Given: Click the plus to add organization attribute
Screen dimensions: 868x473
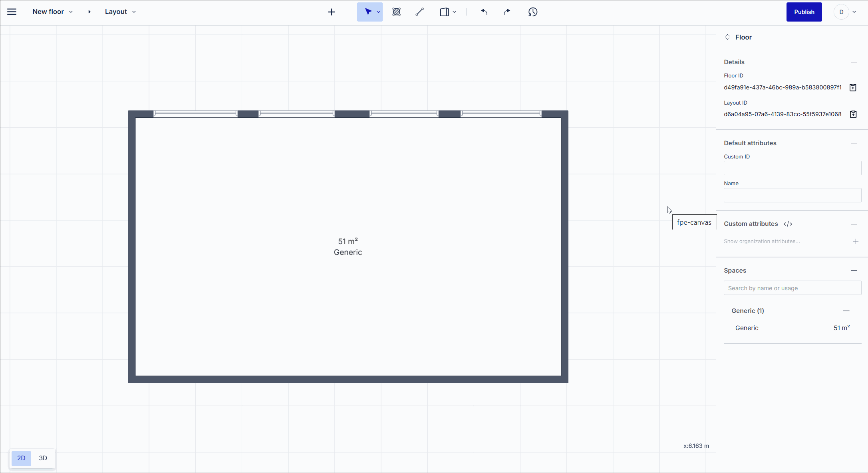Looking at the screenshot, I should point(856,241).
